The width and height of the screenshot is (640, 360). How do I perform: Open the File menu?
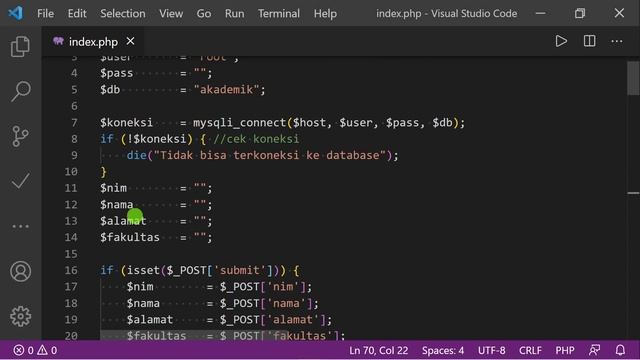click(x=45, y=13)
